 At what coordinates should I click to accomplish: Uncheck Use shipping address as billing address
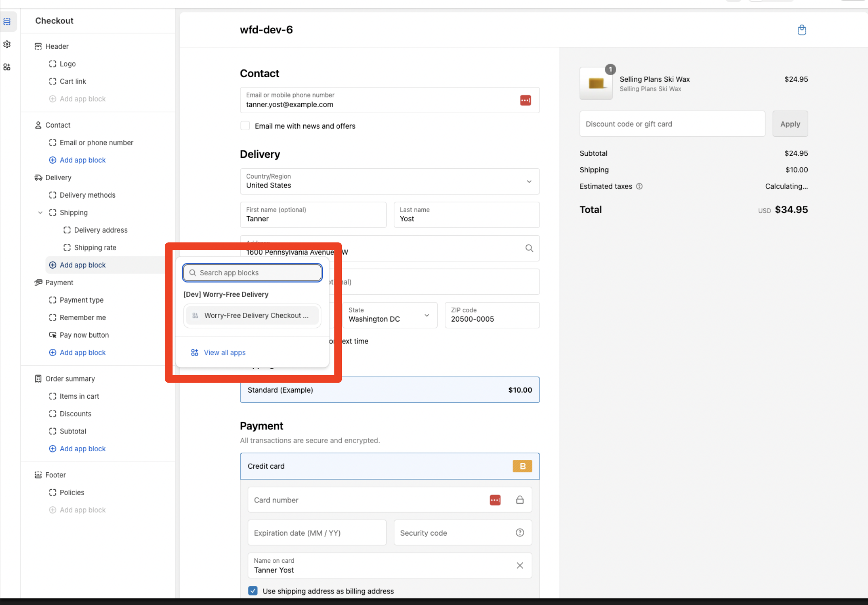253,591
